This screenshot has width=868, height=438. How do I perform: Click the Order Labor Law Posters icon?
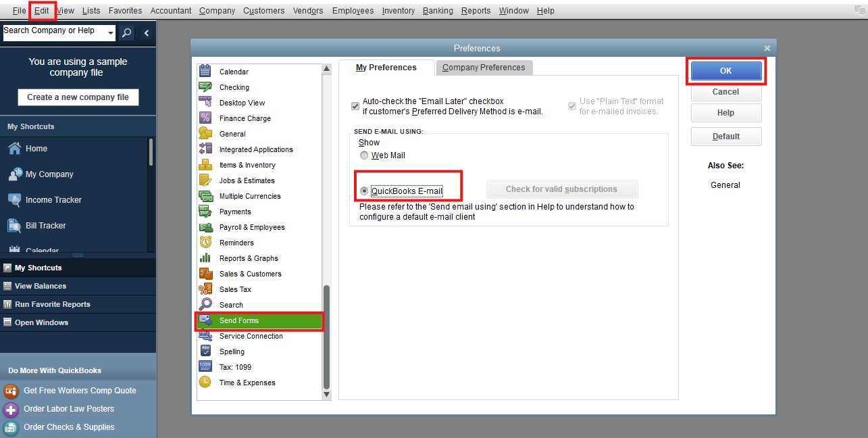[11, 409]
